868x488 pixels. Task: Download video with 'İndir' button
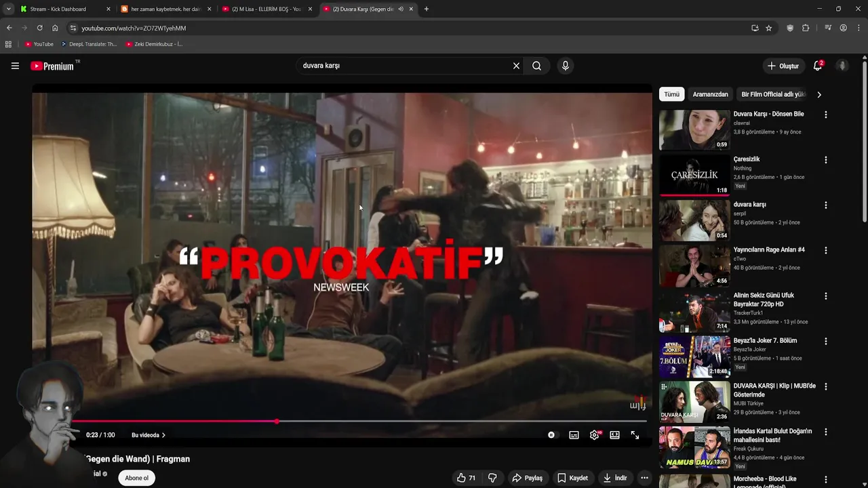point(615,478)
